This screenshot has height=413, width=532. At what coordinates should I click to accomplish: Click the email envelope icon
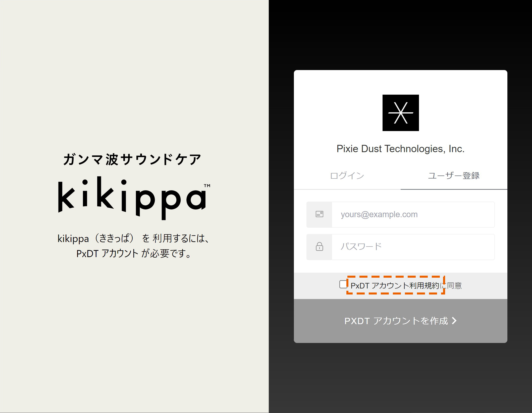pyautogui.click(x=319, y=214)
